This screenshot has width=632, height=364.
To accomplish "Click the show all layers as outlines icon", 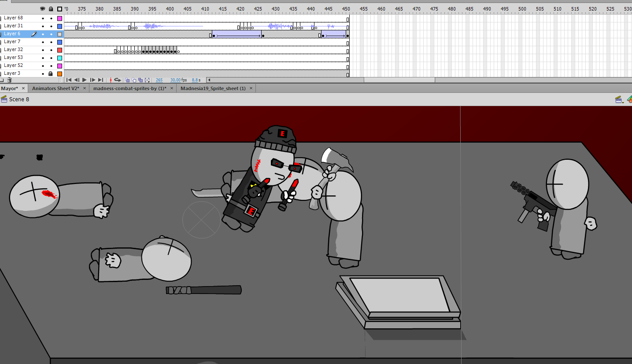I will click(x=59, y=9).
